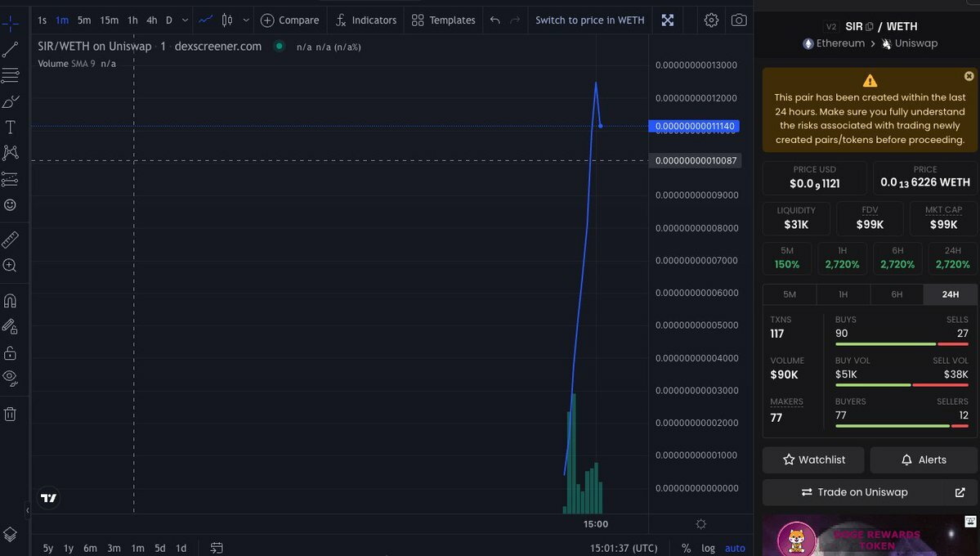Viewport: 980px width, 556px height.
Task: Set chart range to 5d
Action: [x=160, y=548]
